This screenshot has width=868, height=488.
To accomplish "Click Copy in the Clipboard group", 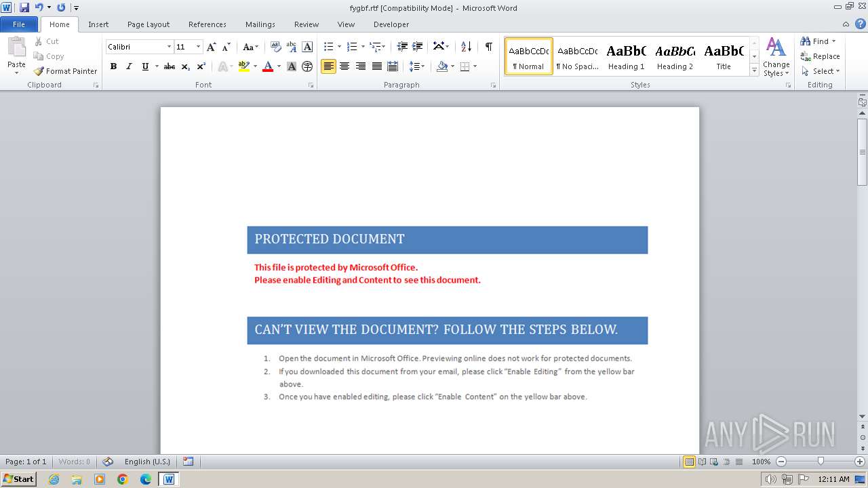I will point(49,56).
